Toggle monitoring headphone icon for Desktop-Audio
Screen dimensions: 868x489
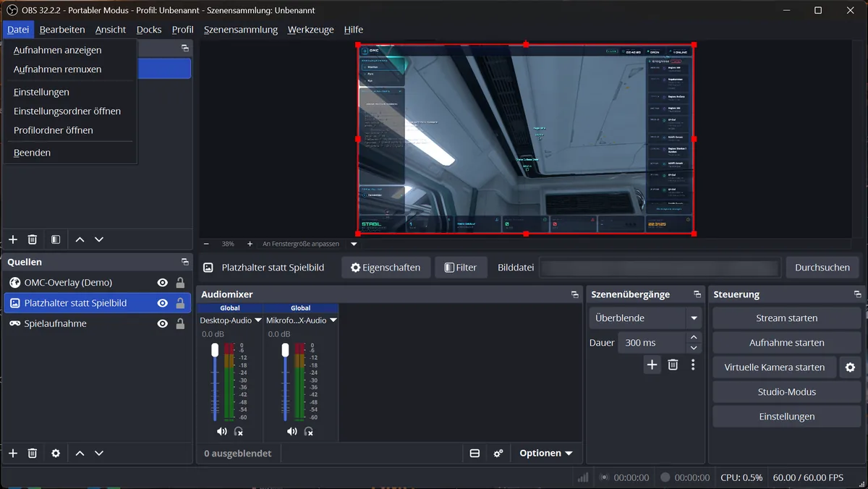pos(239,431)
